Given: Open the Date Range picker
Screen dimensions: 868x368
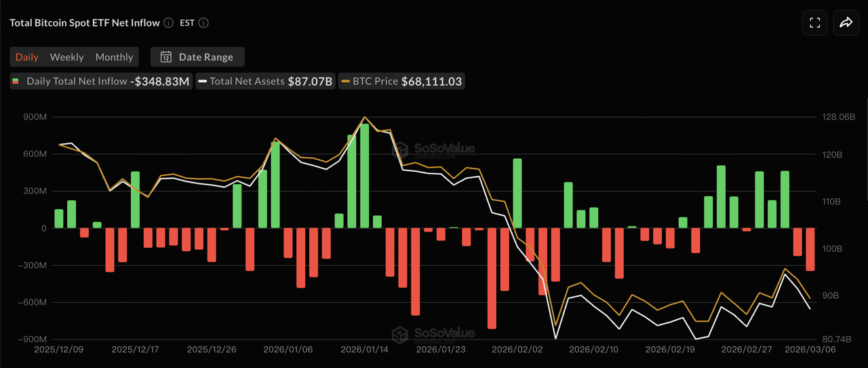Looking at the screenshot, I should 197,57.
